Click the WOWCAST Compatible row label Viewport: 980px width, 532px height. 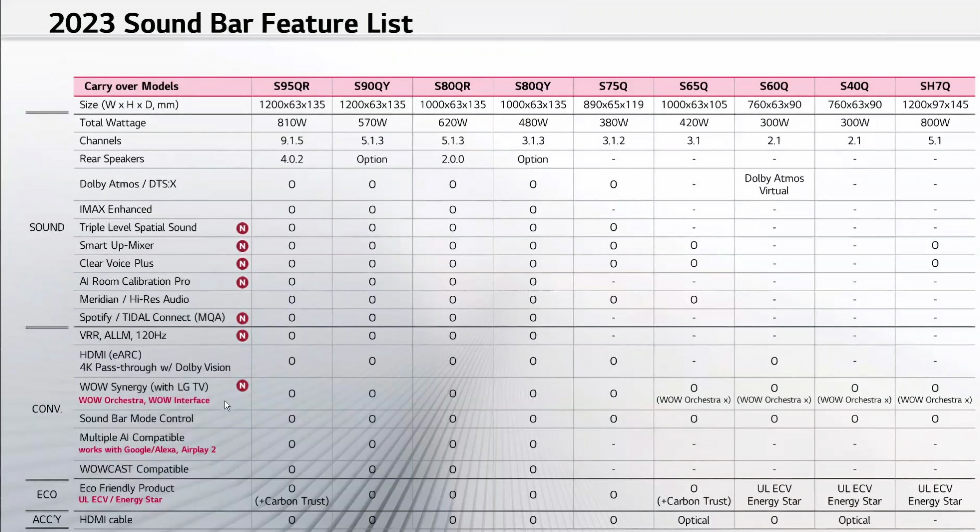tap(134, 469)
